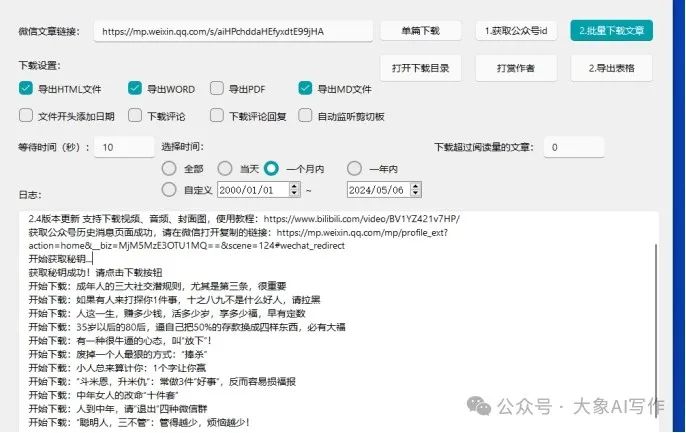This screenshot has width=686, height=433.
Task: Uncheck 导出MD文件 checkbox
Action: (305, 88)
